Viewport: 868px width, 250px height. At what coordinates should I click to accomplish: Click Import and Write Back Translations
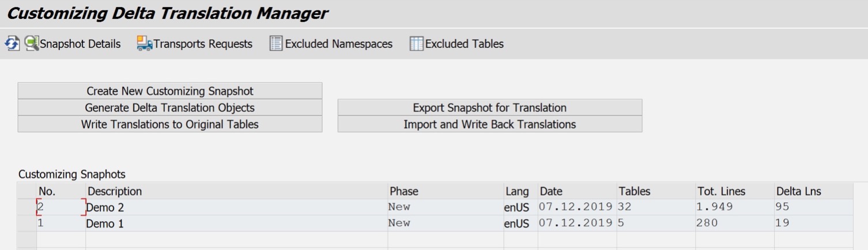coord(490,124)
